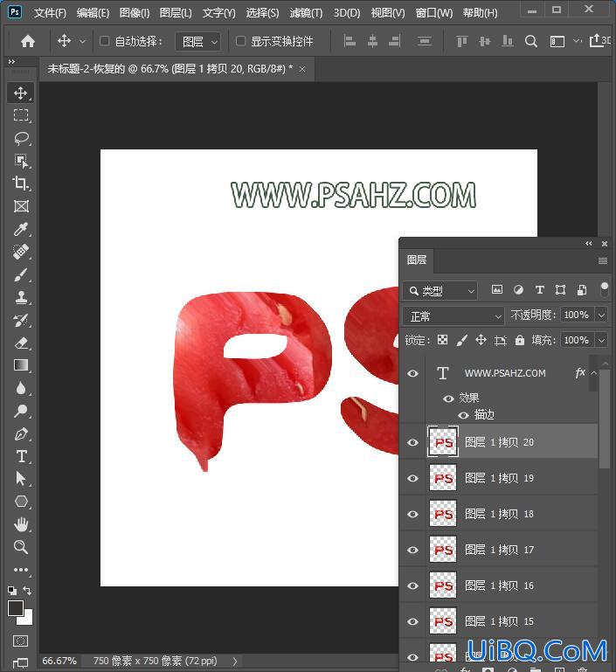Select layer thumbnail 图层 1 拷贝 15
The height and width of the screenshot is (672, 616).
coord(443,621)
